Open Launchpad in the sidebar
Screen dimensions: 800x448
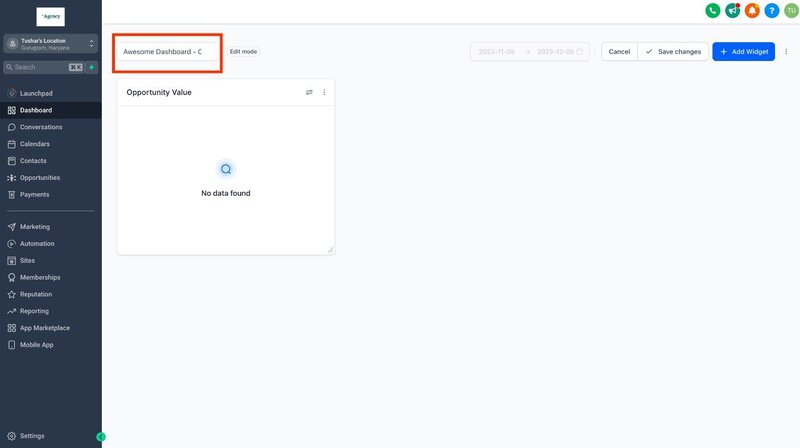click(36, 93)
